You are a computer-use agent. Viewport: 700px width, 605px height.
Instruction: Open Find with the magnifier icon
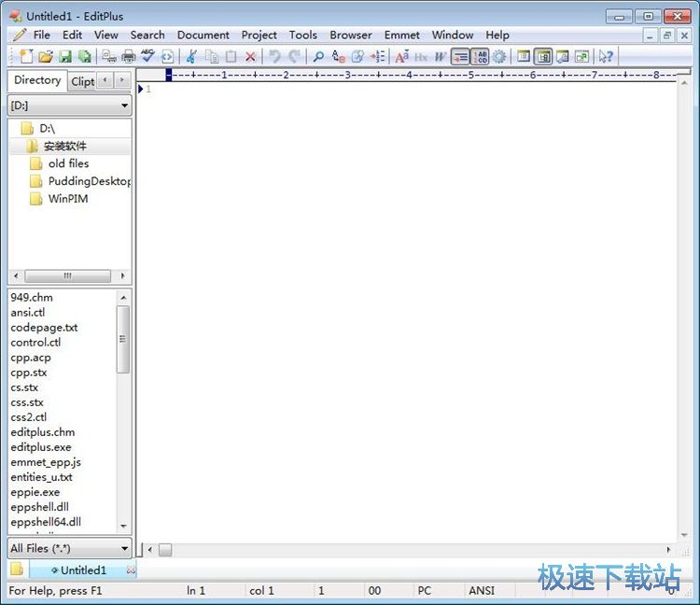(318, 57)
